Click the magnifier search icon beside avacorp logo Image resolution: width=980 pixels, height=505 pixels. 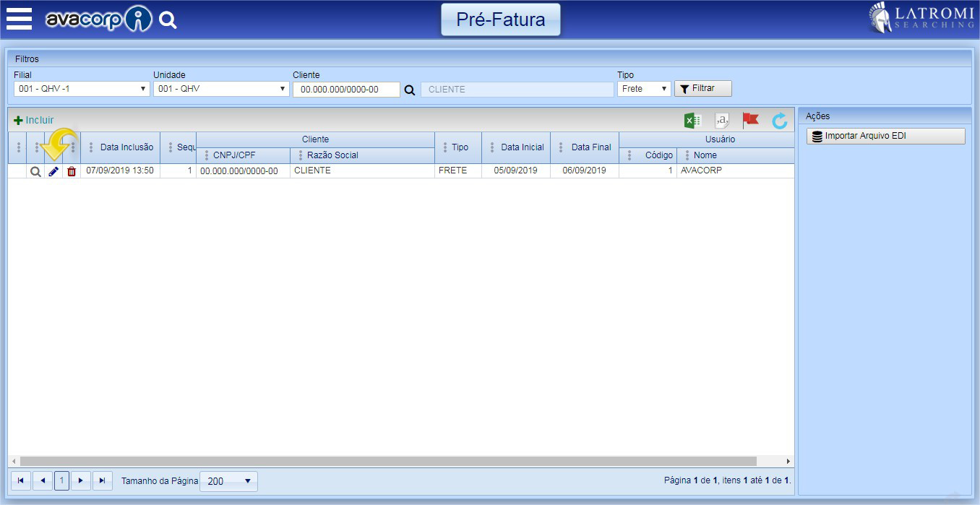168,20
